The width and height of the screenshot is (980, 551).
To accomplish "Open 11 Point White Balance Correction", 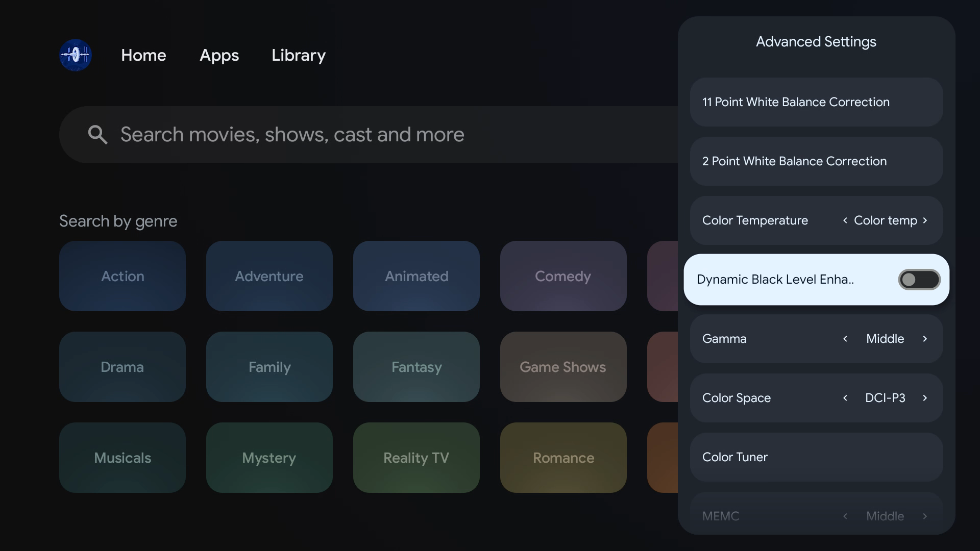I will click(x=816, y=102).
